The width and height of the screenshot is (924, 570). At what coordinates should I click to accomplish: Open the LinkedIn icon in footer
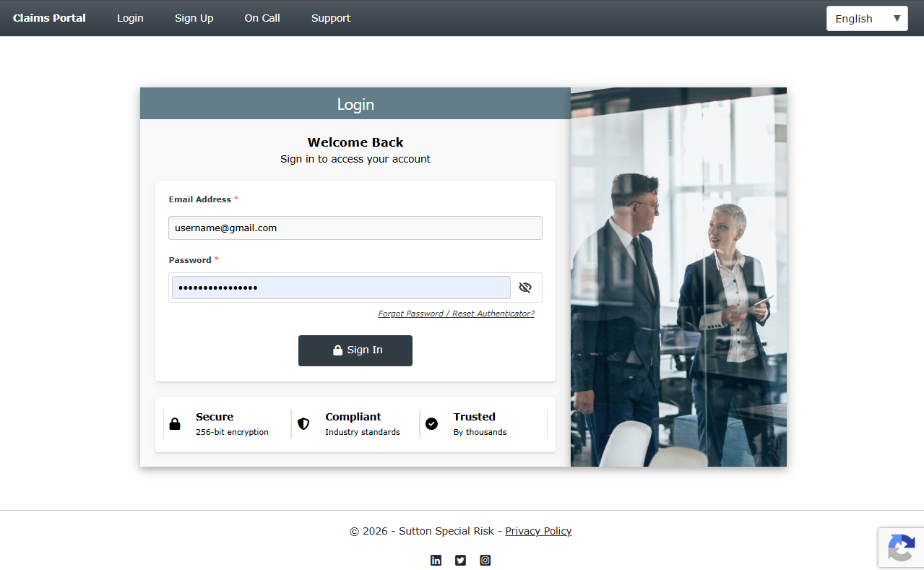pyautogui.click(x=436, y=560)
